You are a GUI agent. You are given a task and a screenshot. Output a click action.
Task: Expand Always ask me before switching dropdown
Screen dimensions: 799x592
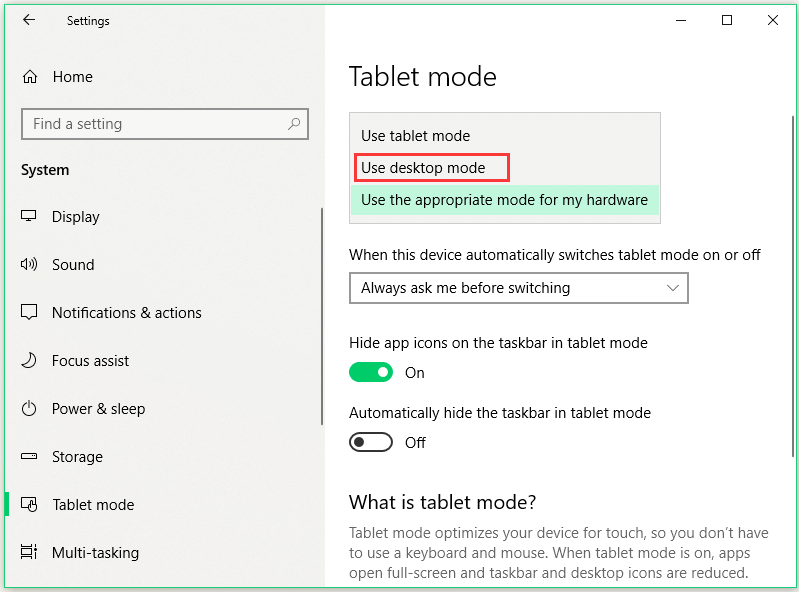pos(519,288)
